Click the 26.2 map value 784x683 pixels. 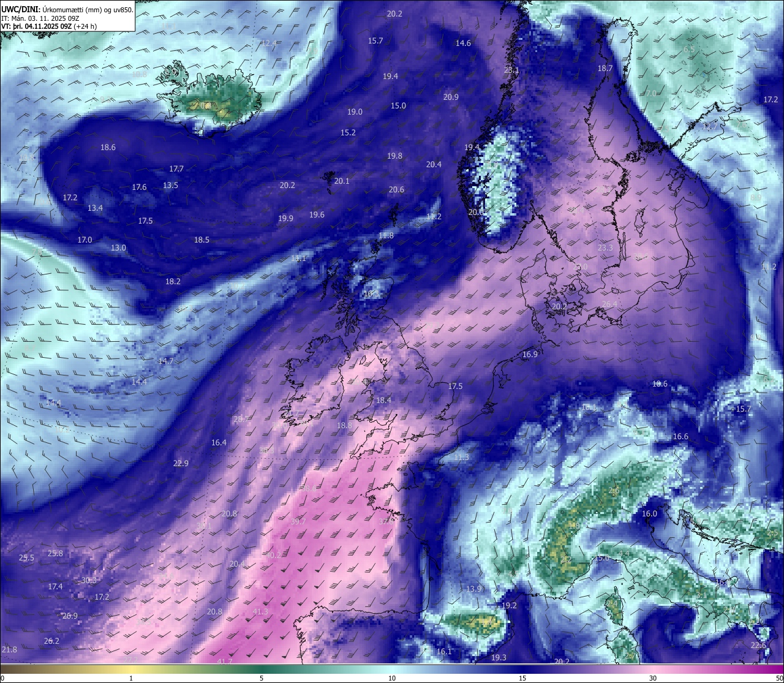(52, 641)
